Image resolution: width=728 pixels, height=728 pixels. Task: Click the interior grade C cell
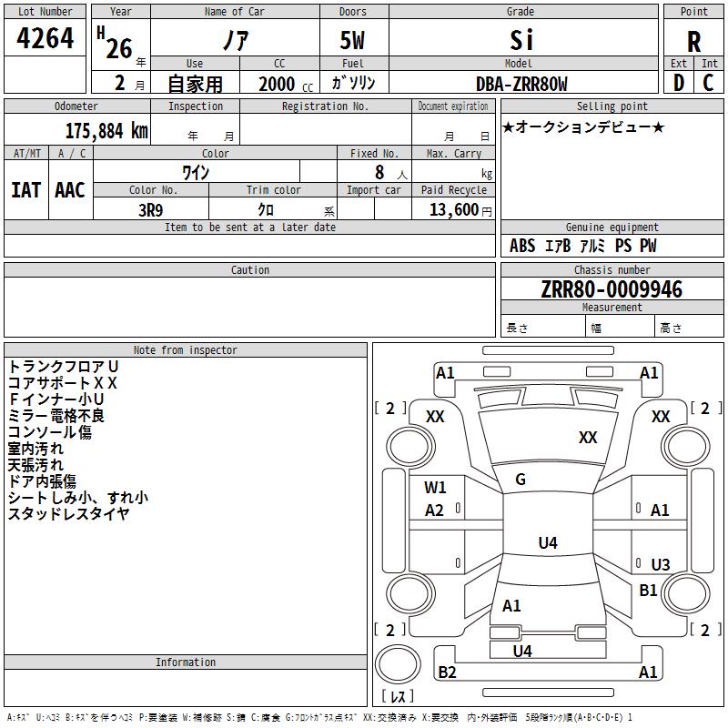709,83
